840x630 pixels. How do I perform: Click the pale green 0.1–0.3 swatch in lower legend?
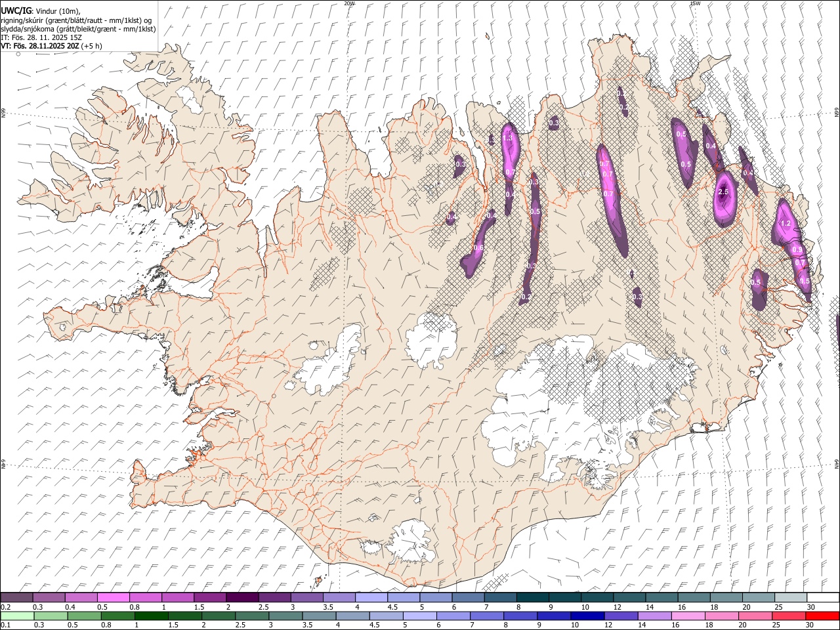[x=17, y=616]
